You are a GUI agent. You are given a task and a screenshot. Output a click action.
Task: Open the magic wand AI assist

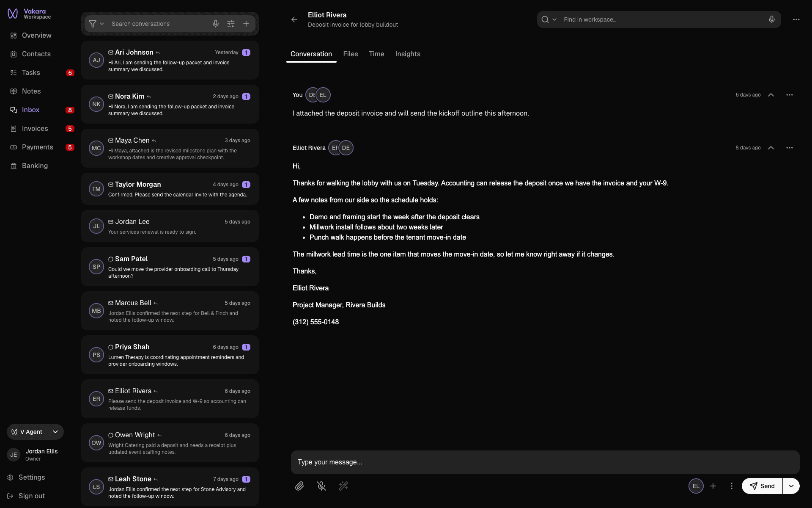click(x=343, y=486)
